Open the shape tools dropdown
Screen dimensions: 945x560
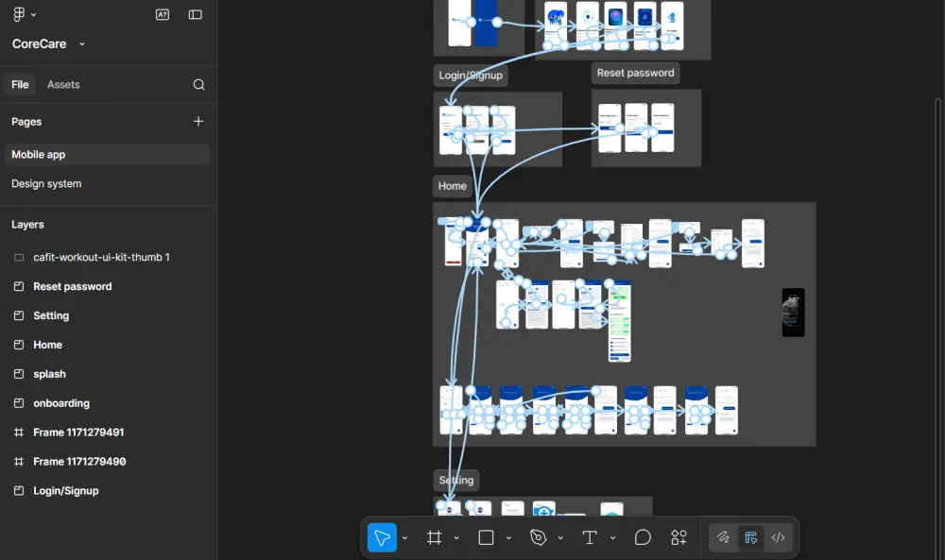pos(508,537)
